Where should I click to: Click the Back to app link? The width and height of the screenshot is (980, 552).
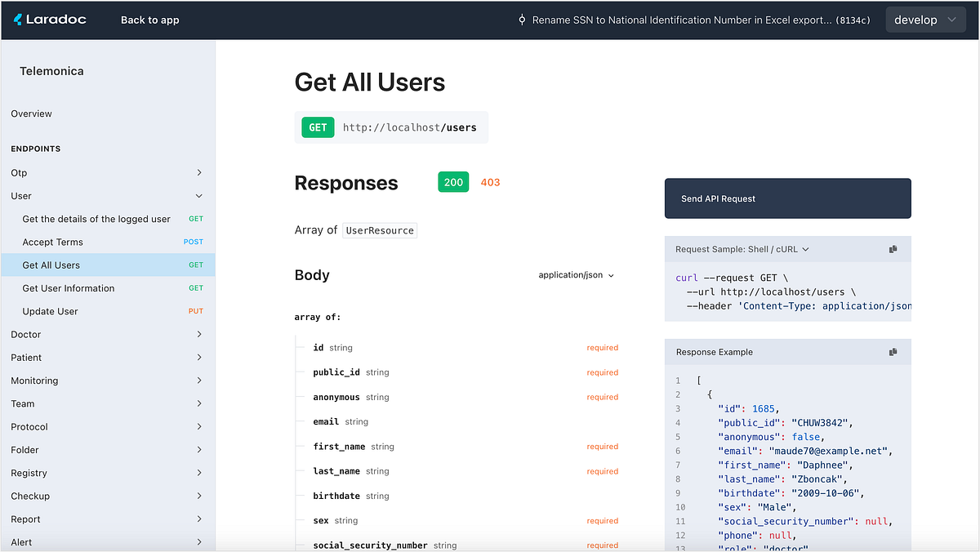(149, 19)
